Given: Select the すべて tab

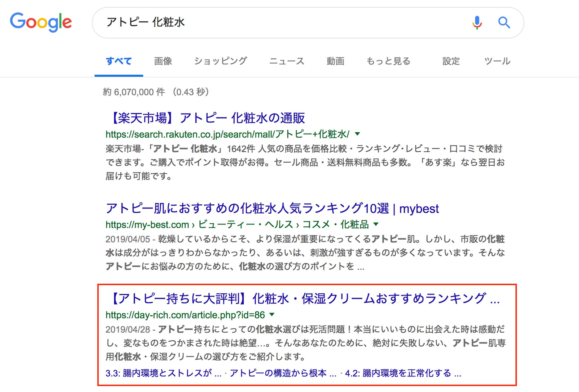Looking at the screenshot, I should [119, 61].
